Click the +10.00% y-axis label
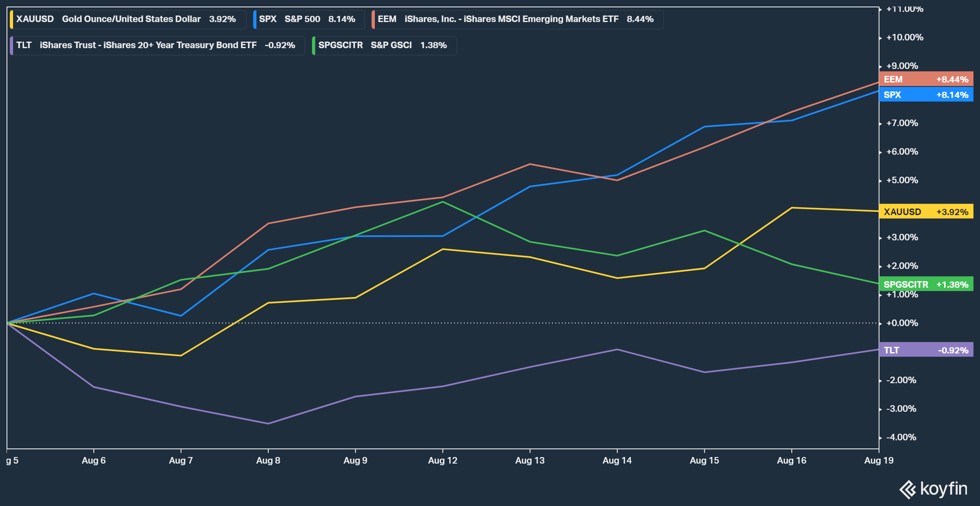The image size is (980, 506). (904, 38)
